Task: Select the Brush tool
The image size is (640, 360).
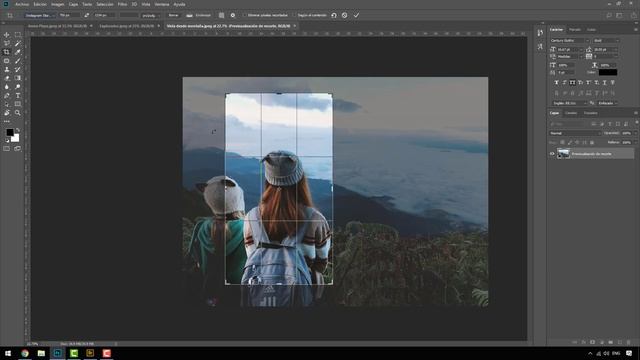Action: pos(18,61)
